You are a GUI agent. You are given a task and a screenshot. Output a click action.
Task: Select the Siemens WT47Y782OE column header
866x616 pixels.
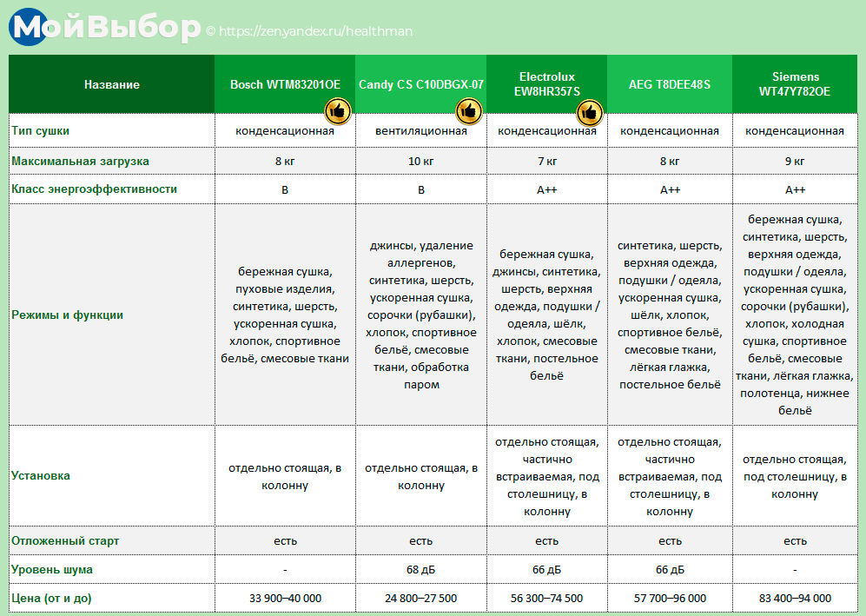(795, 84)
